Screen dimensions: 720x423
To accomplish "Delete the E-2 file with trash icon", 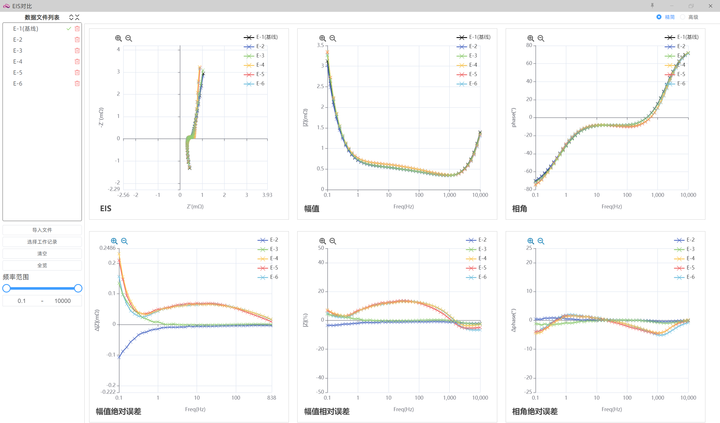I will click(x=77, y=39).
